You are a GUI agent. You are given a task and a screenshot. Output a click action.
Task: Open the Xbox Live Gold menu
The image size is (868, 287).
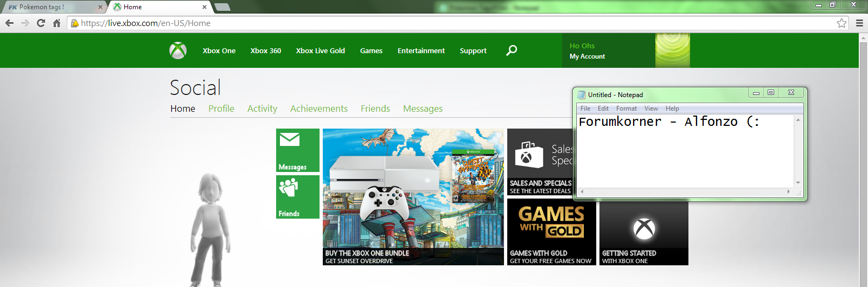pyautogui.click(x=321, y=50)
